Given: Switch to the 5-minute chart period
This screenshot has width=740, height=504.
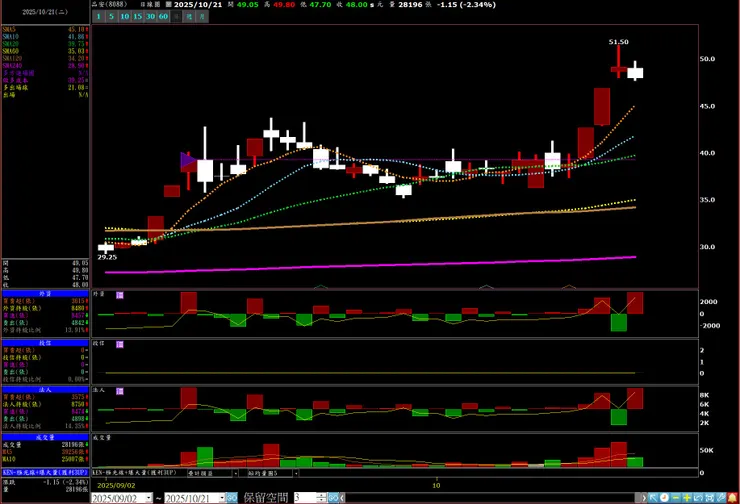Looking at the screenshot, I should pyautogui.click(x=111, y=17).
